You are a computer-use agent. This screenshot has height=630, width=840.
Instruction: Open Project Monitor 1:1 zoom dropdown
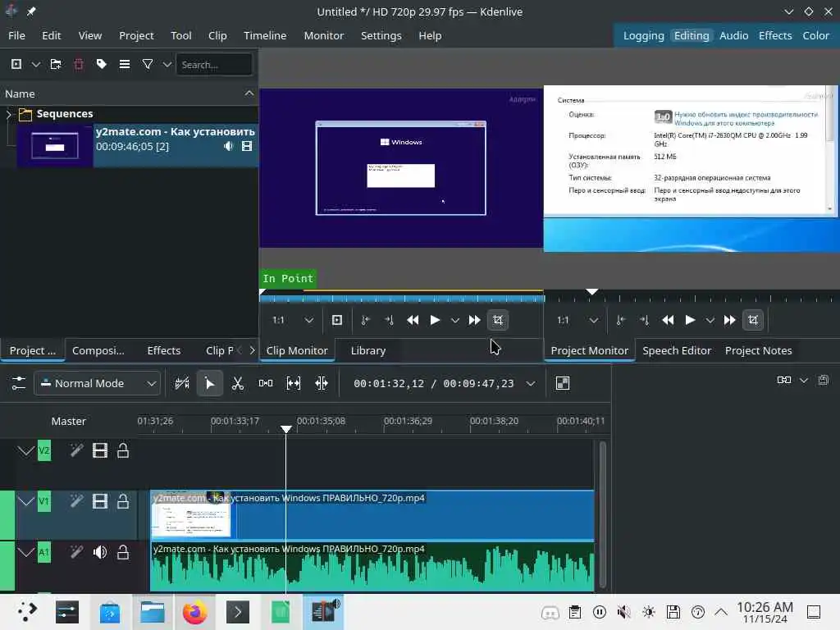(x=577, y=321)
